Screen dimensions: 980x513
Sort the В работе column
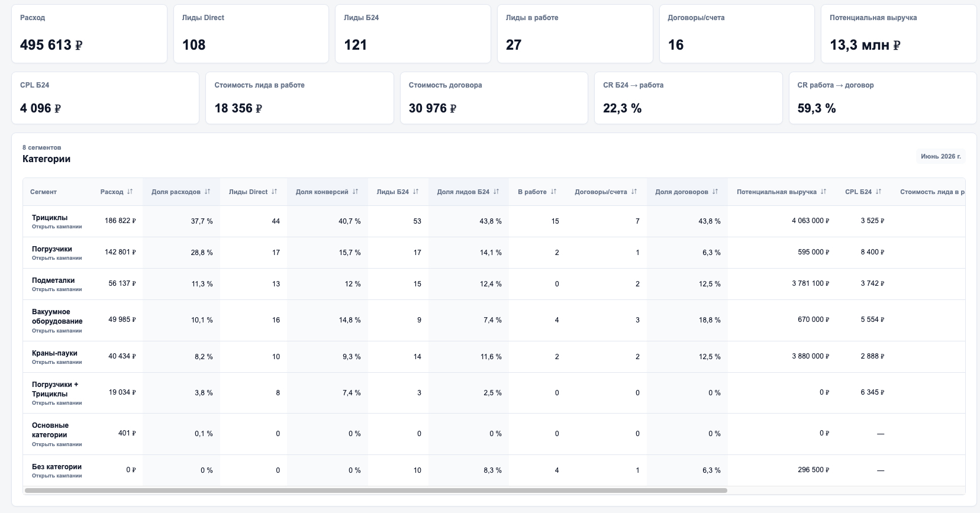tap(553, 192)
